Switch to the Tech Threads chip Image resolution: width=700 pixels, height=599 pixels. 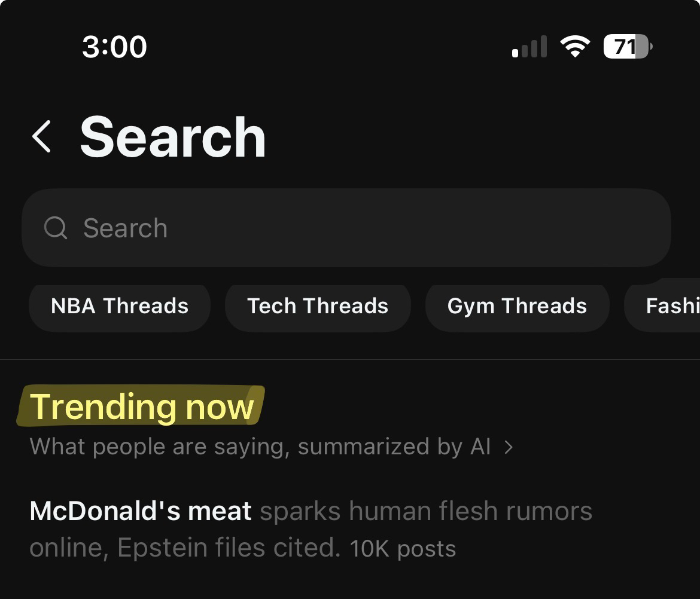point(318,306)
